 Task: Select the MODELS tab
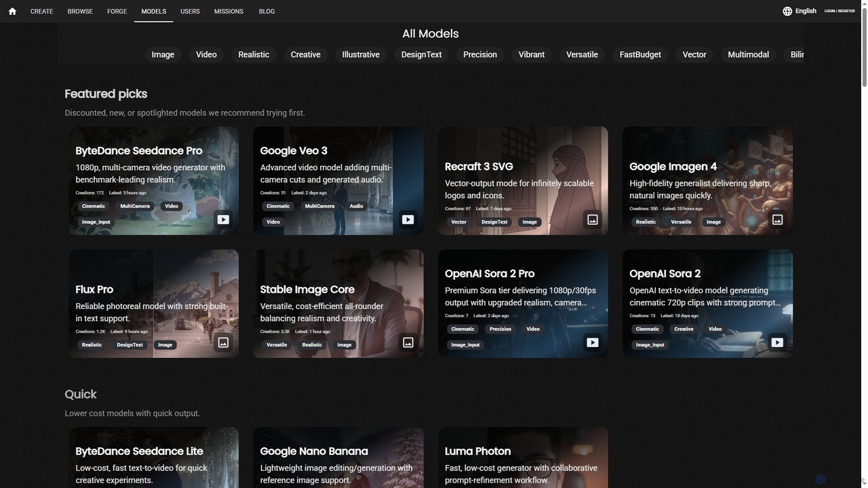[154, 12]
